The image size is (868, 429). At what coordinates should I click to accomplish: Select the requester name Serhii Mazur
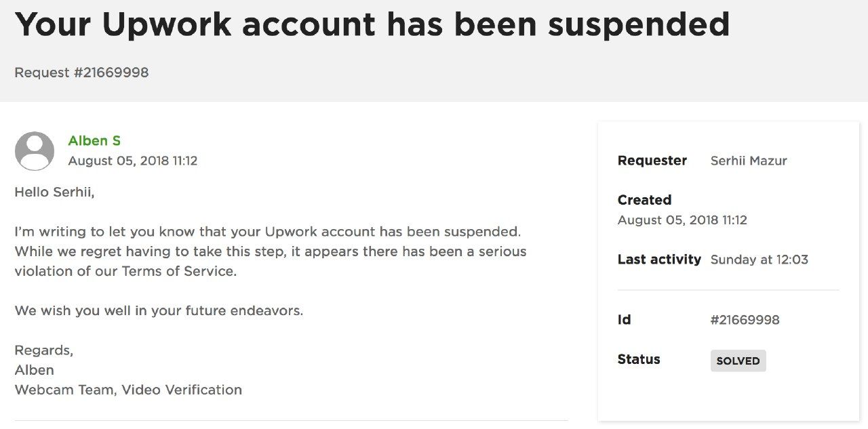pyautogui.click(x=749, y=161)
